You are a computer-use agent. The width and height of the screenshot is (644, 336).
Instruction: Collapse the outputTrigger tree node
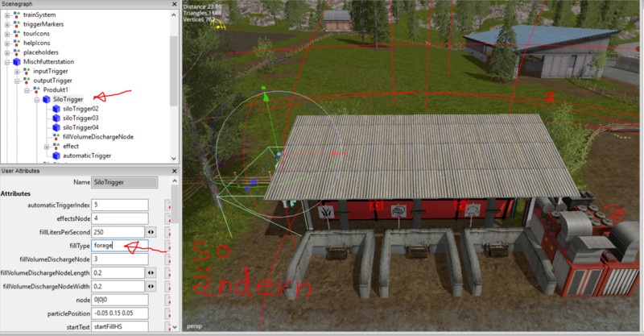click(17, 81)
